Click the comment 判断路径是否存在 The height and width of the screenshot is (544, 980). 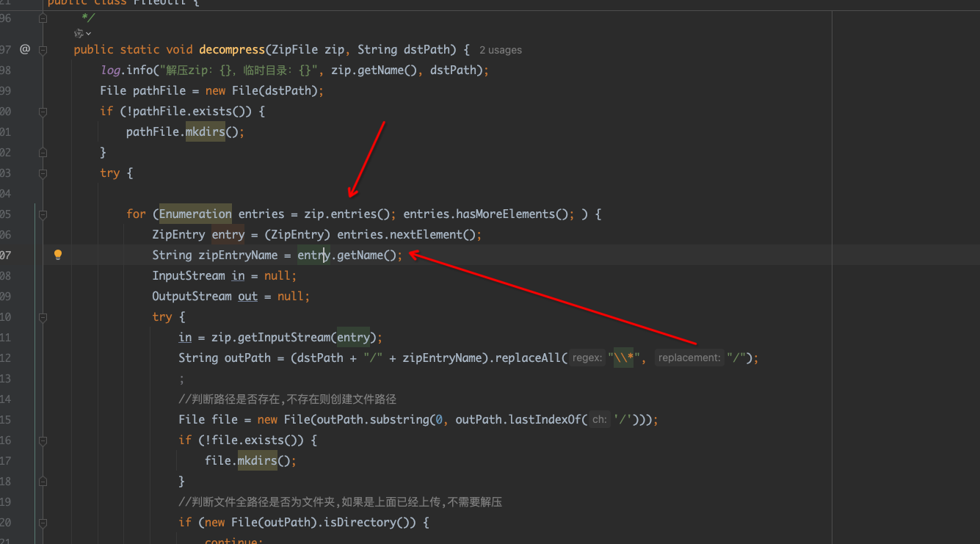point(287,399)
